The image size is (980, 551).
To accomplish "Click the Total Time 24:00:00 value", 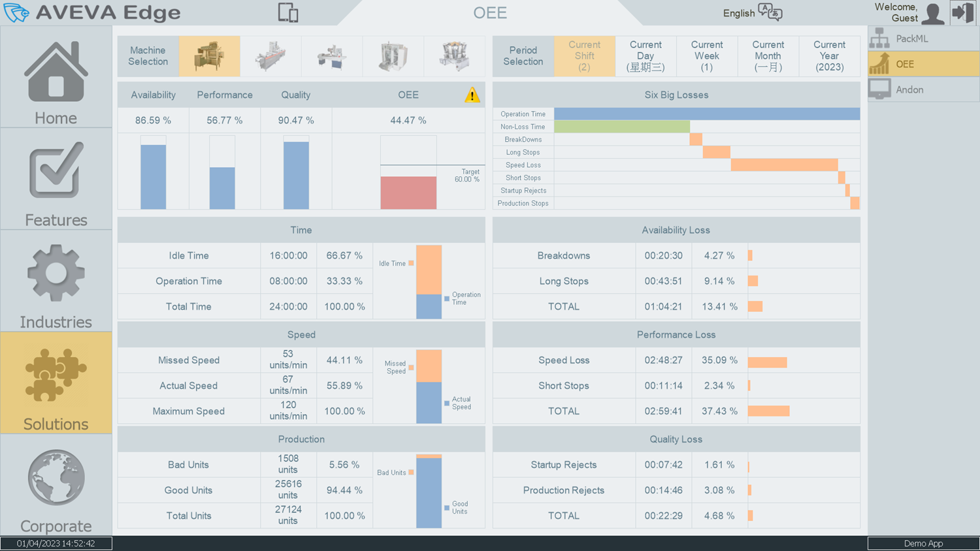I will 288,307.
